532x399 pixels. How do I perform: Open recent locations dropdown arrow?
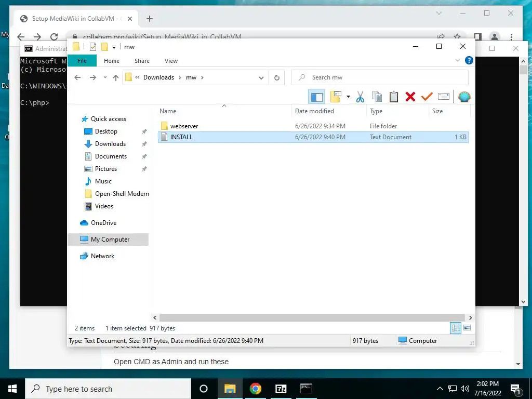(x=105, y=77)
